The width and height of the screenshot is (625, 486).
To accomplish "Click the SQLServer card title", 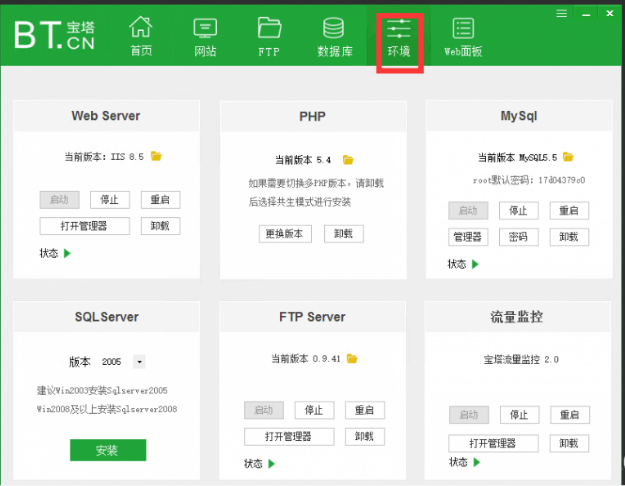I will (107, 317).
